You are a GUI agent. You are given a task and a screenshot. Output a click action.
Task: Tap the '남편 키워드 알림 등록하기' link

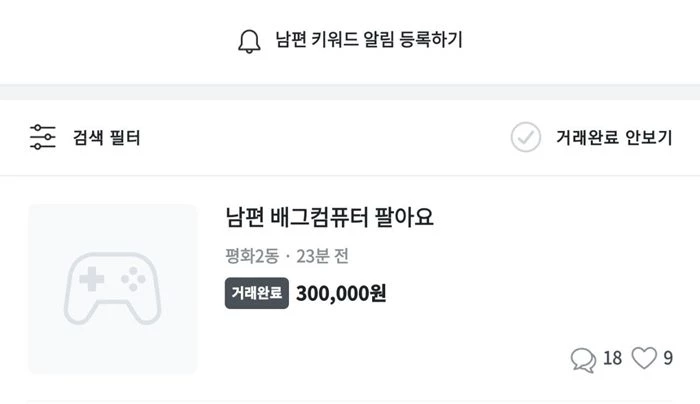tap(368, 41)
